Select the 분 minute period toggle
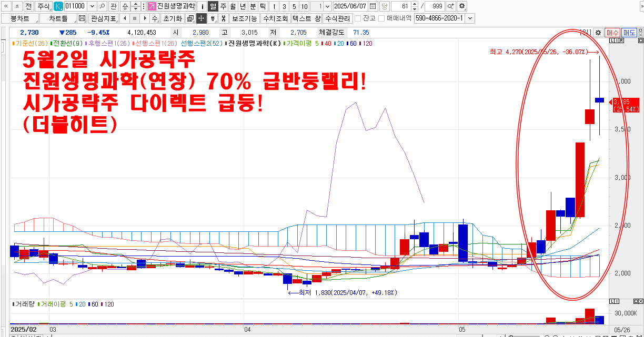The height and width of the screenshot is (337, 644). [253, 6]
